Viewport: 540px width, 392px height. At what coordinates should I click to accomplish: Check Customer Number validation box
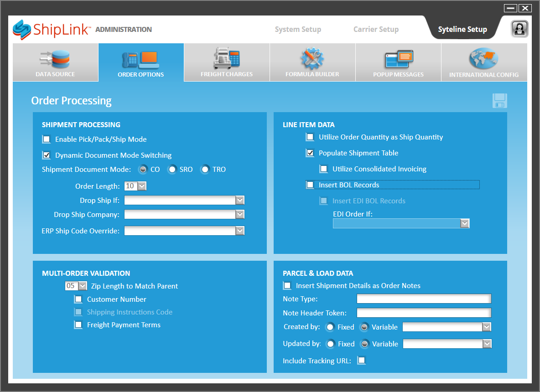tap(78, 299)
